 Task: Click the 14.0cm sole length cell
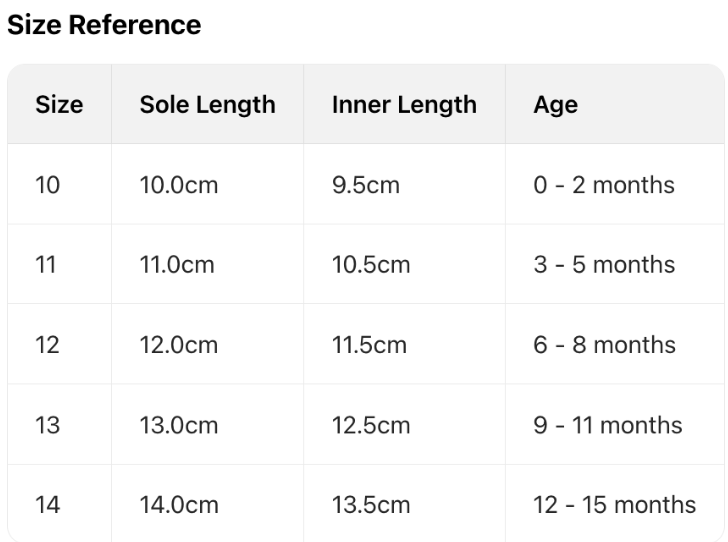179,505
